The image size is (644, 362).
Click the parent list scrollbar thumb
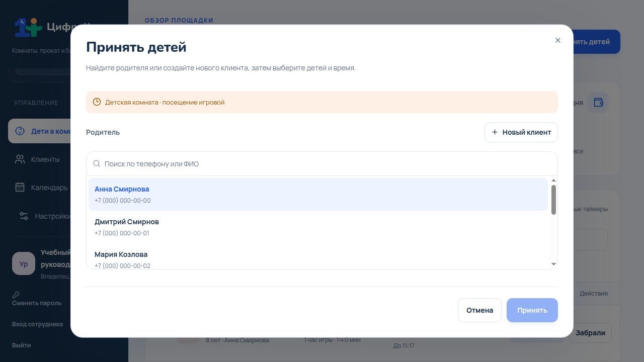[x=553, y=200]
